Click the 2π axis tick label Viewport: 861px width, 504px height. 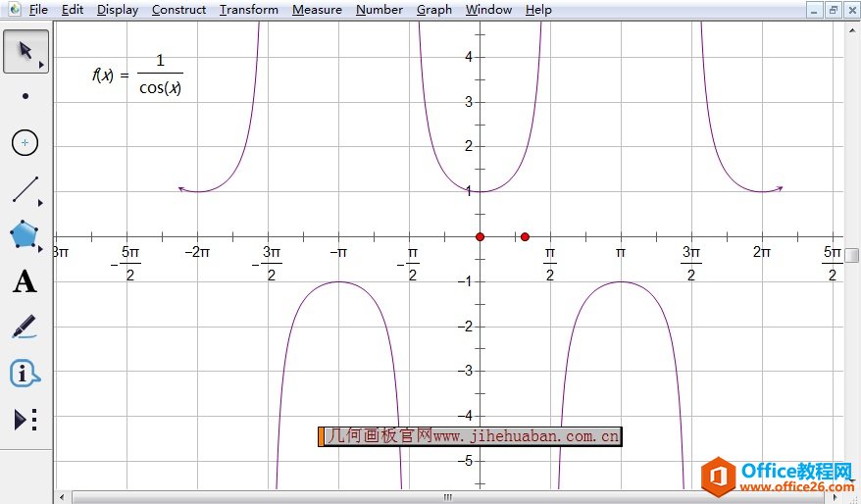(762, 253)
